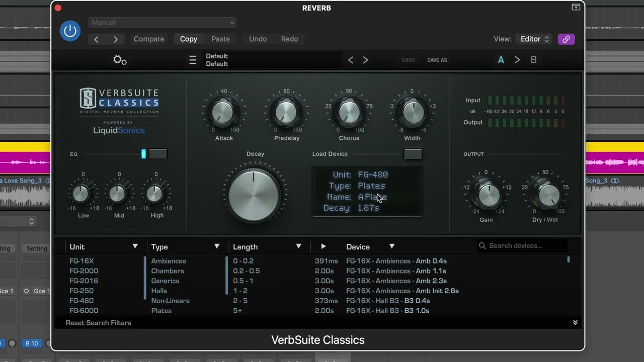This screenshot has width=644, height=362.
Task: Click the High EQ knob
Action: [154, 194]
